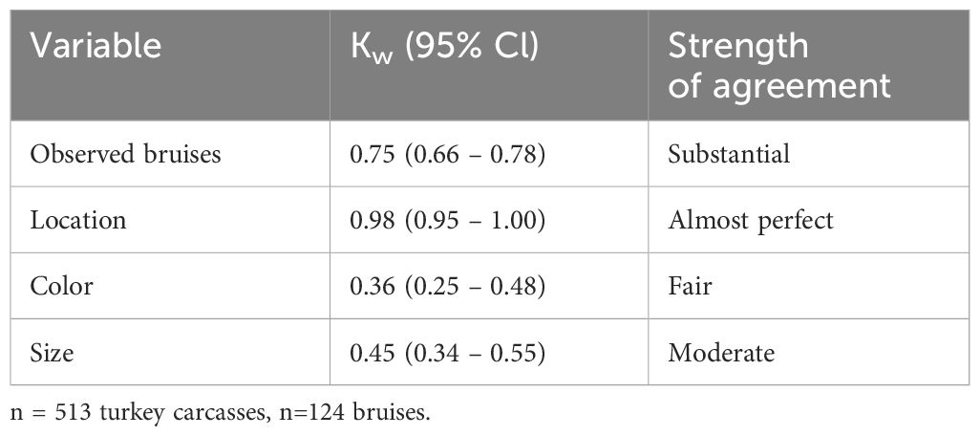Select the Size row label

click(52, 354)
